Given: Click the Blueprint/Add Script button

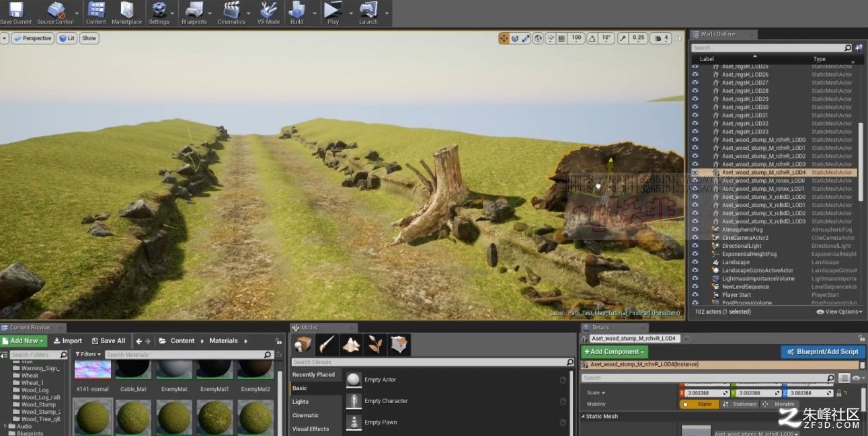Looking at the screenshot, I should (823, 351).
